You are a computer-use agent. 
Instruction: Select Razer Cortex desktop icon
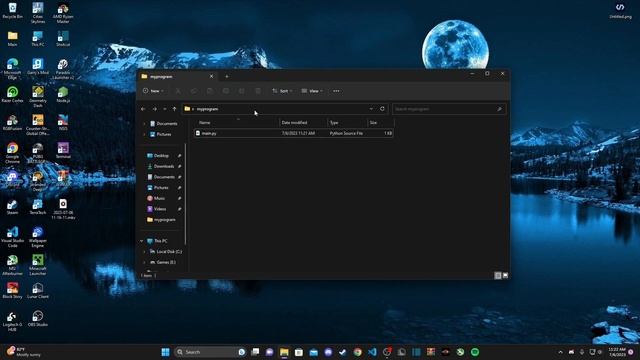pyautogui.click(x=12, y=95)
